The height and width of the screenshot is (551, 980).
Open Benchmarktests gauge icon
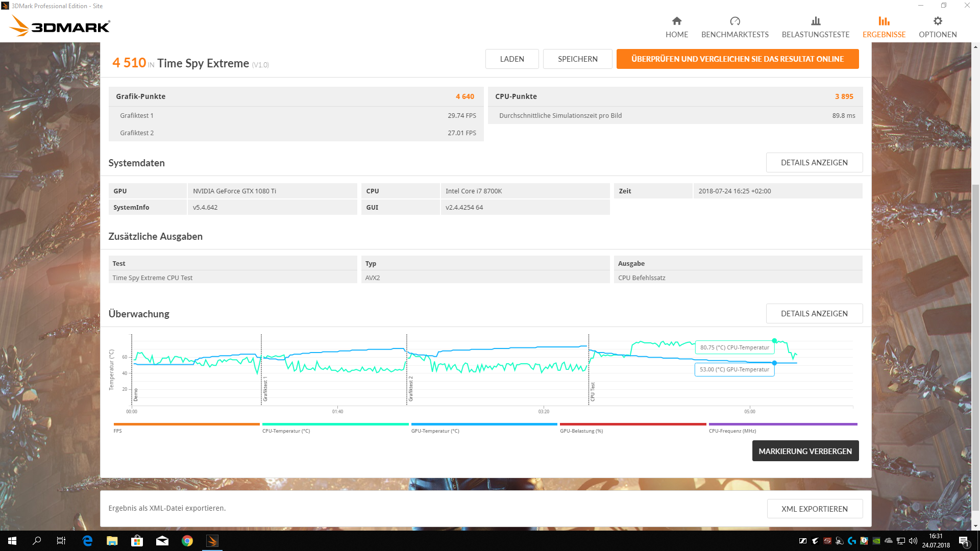[735, 21]
